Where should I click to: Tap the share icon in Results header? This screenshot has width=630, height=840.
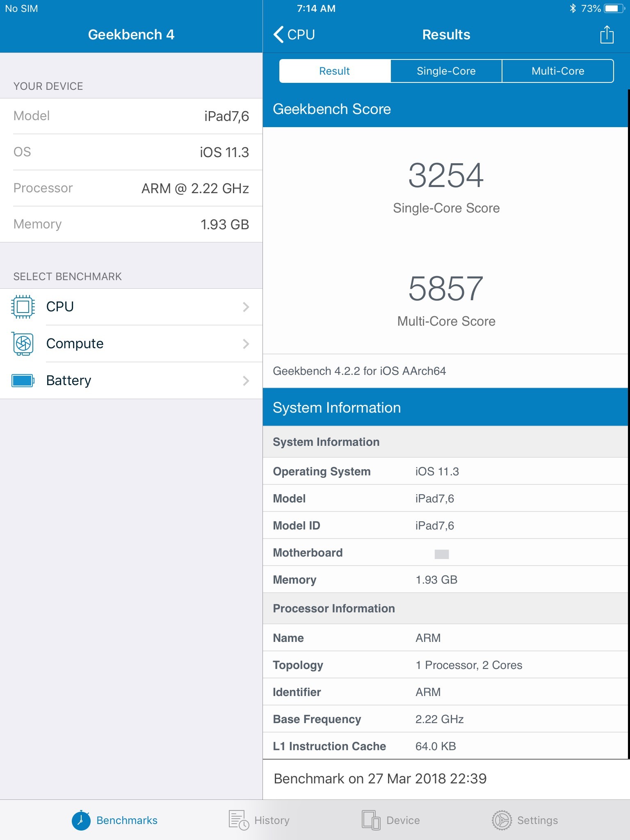607,34
